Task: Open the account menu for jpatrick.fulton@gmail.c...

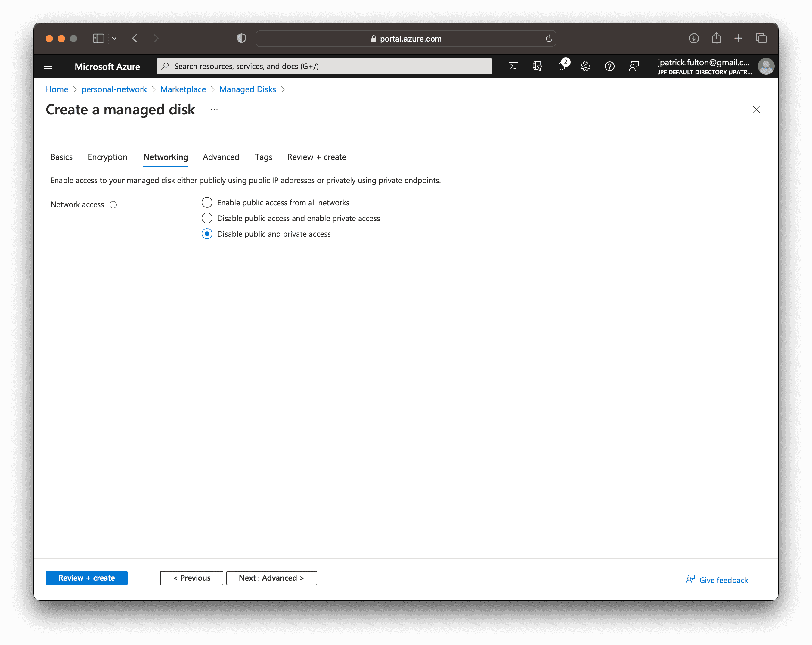Action: (703, 63)
